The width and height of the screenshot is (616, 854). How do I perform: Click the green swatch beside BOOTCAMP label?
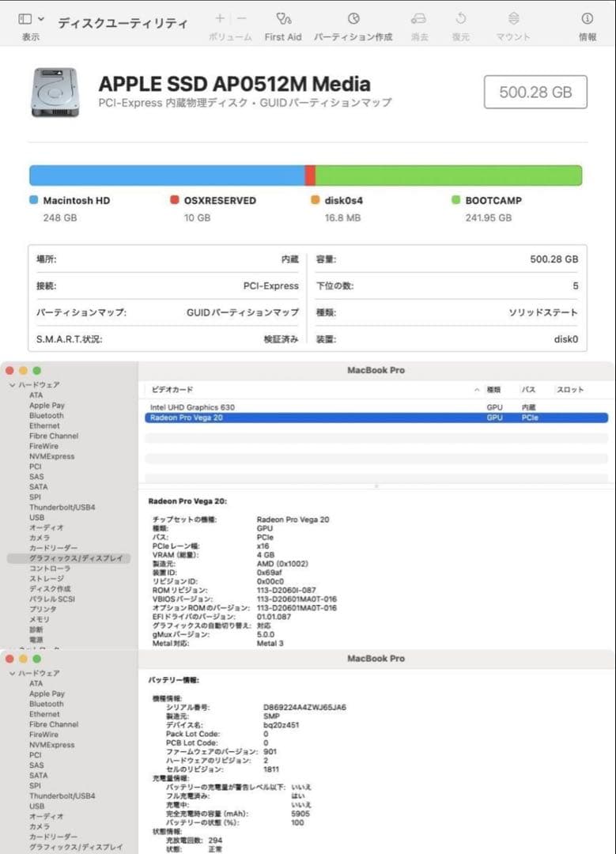click(x=456, y=200)
